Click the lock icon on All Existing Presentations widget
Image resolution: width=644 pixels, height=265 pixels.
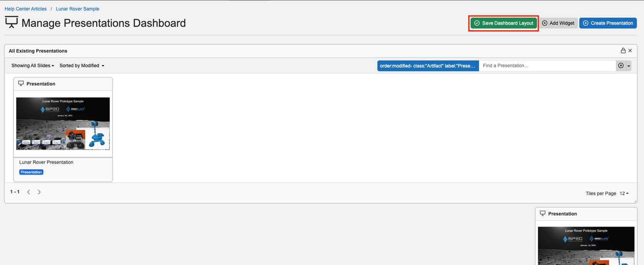pos(623,50)
